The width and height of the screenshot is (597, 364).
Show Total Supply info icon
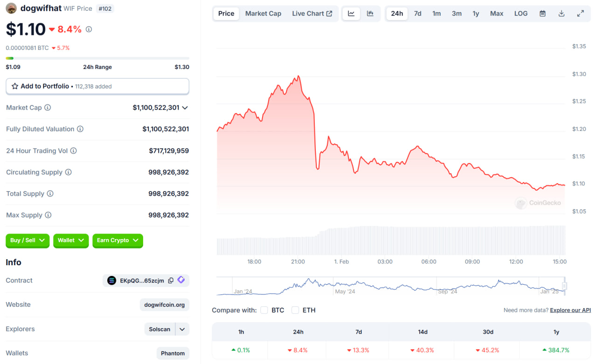[x=50, y=193]
